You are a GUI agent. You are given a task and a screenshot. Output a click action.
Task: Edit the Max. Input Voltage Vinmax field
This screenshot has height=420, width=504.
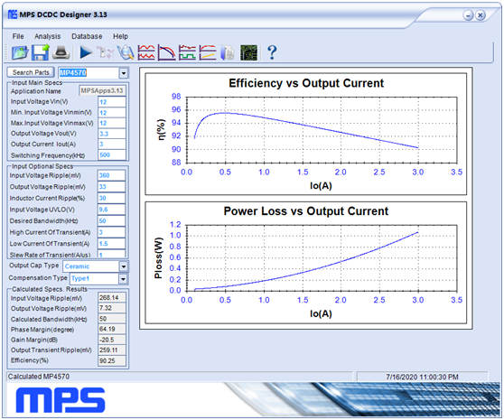[x=111, y=123]
